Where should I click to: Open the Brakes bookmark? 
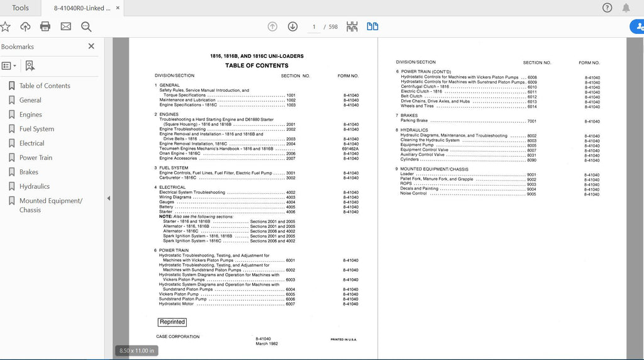(x=29, y=172)
